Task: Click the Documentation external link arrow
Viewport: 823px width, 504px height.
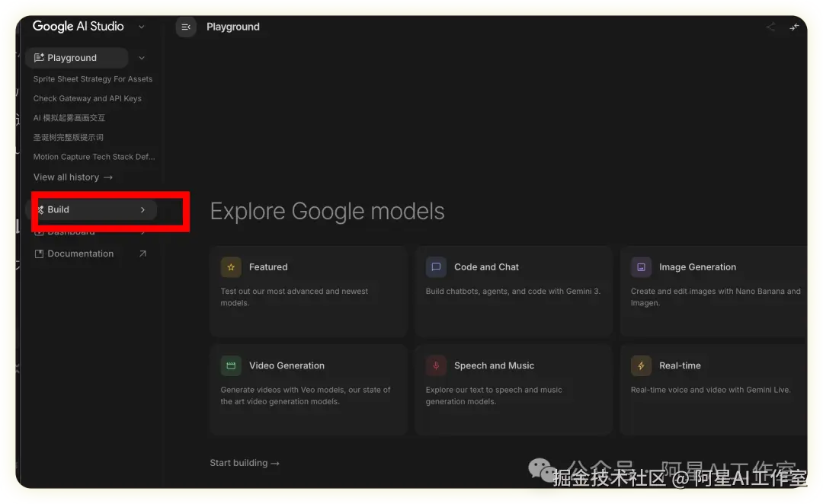Action: point(143,254)
